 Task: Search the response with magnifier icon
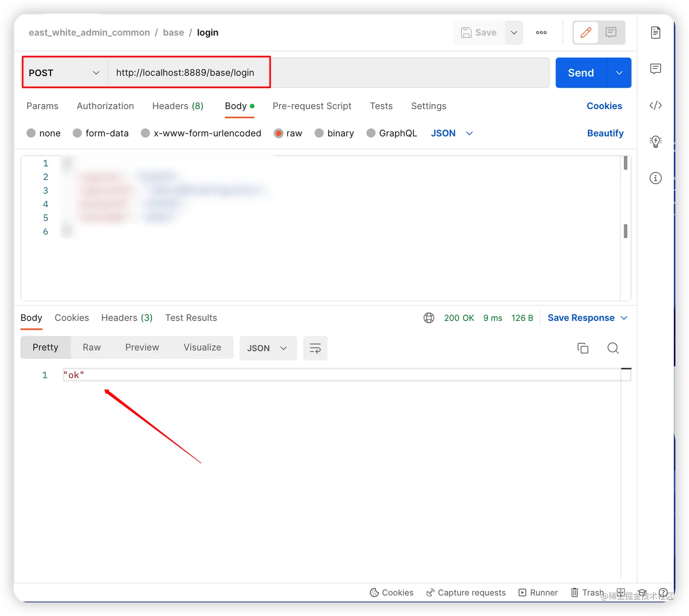tap(613, 348)
